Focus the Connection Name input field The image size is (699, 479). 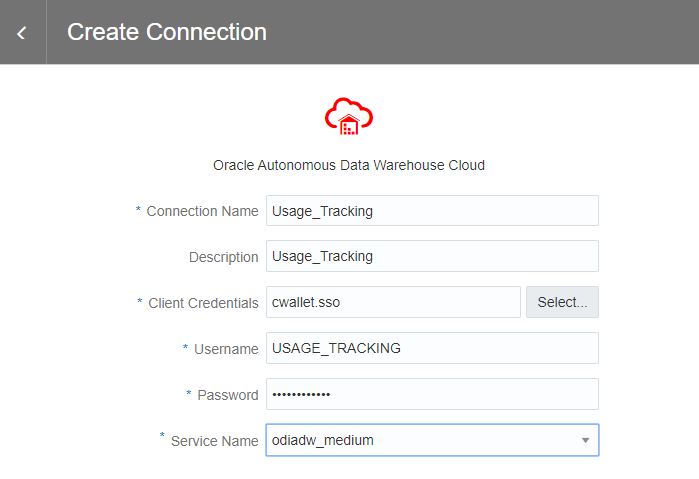[432, 211]
